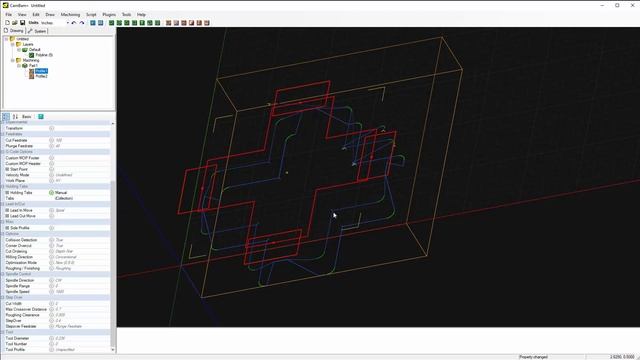This screenshot has width=640, height=360.
Task: Click the first brown machining operation icon
Action: (168, 23)
